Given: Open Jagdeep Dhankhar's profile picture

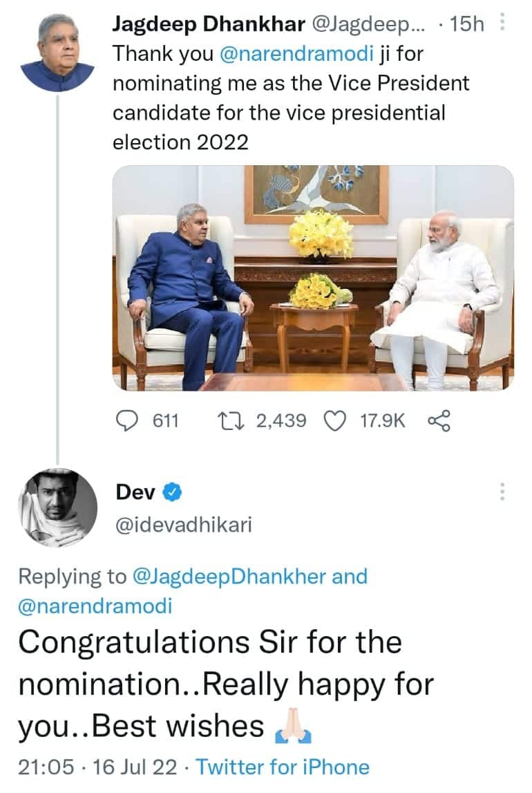Looking at the screenshot, I should coord(57,53).
